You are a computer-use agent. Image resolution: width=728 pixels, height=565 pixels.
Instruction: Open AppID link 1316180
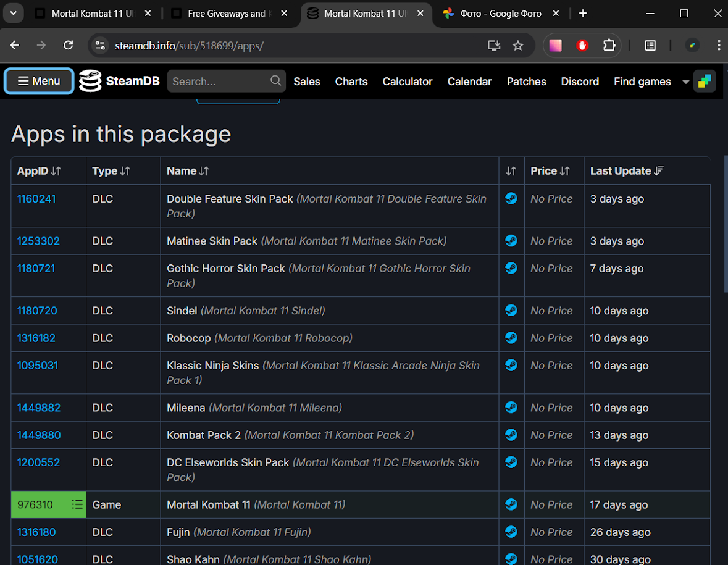36,532
